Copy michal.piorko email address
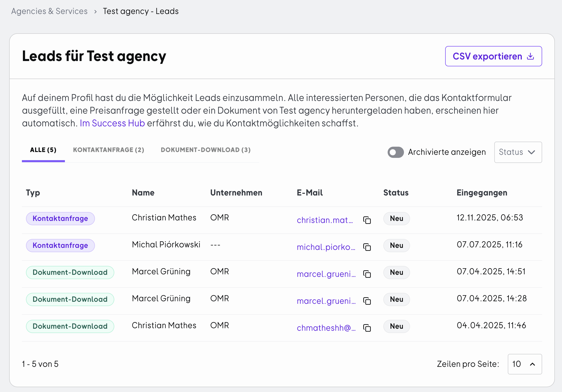The width and height of the screenshot is (562, 392). coord(367,247)
